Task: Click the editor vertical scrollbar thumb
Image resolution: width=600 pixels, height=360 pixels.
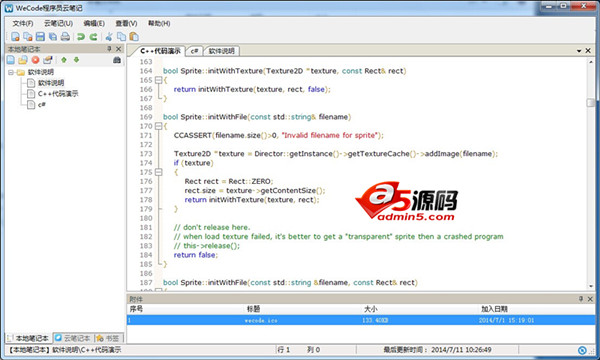Action: pos(591,102)
